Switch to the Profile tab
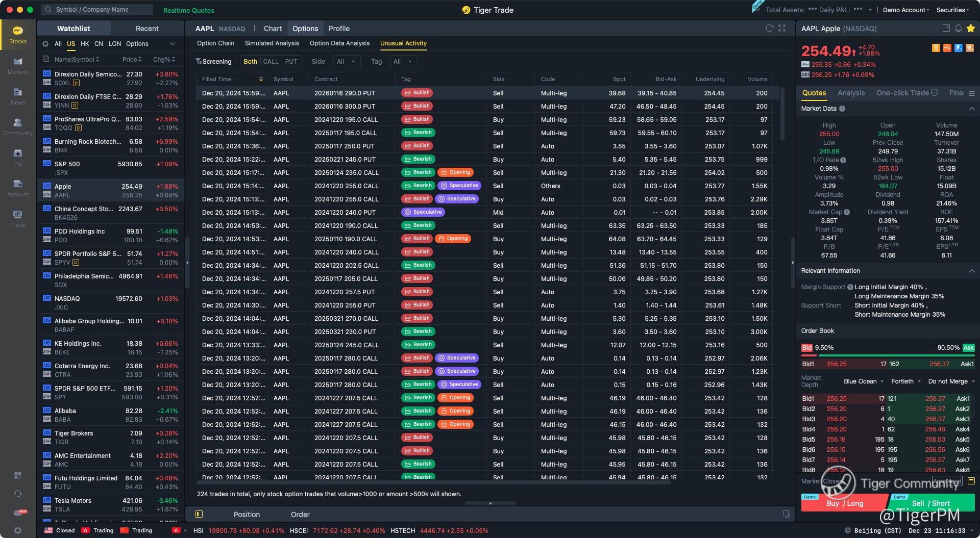 [339, 29]
